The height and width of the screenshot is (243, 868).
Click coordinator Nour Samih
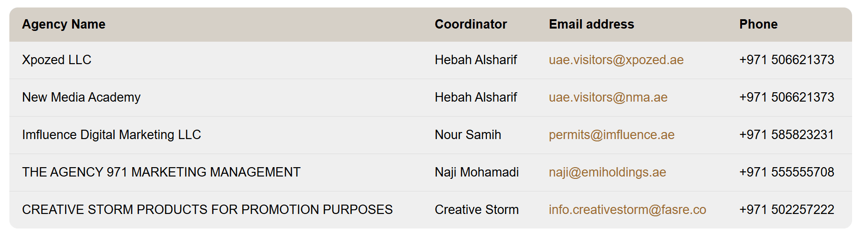(468, 135)
